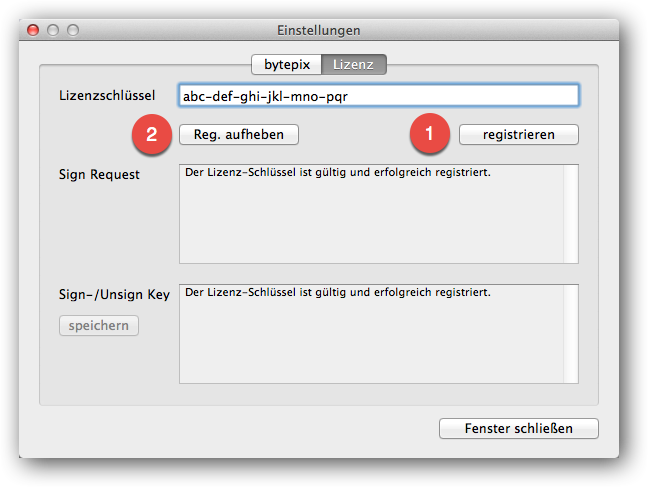
Task: Click inside the Sign Request text area
Action: [372, 214]
